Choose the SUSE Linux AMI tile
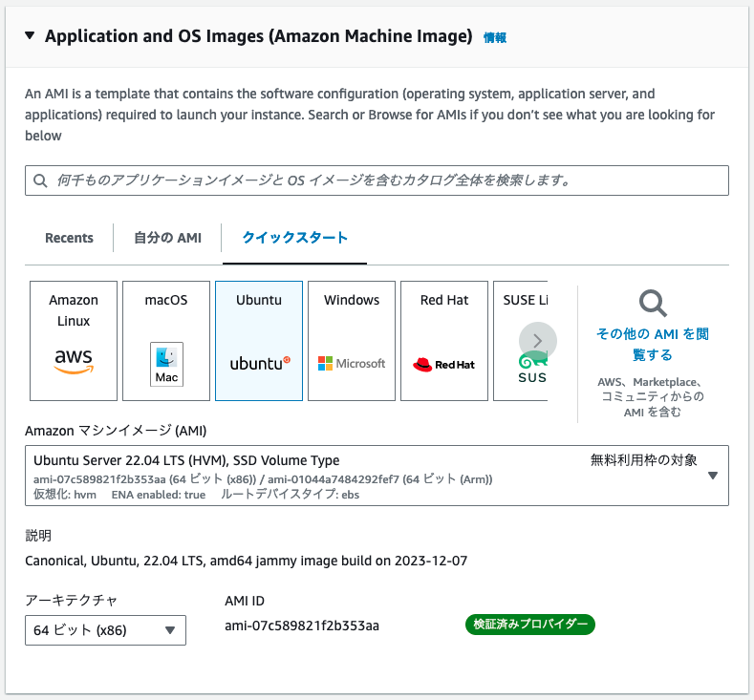Screen dimensions: 754x700 [521, 341]
